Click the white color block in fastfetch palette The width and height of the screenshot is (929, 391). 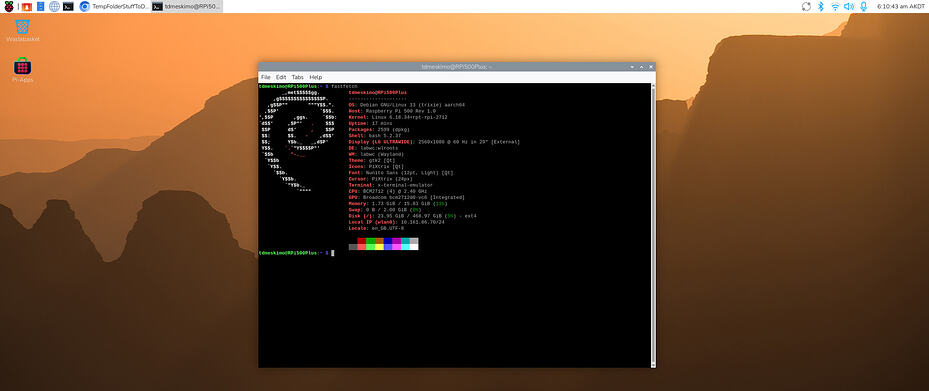(414, 246)
